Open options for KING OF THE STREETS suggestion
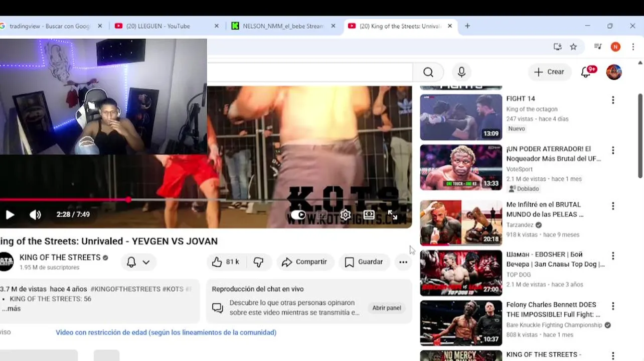The image size is (644, 361). click(613, 356)
